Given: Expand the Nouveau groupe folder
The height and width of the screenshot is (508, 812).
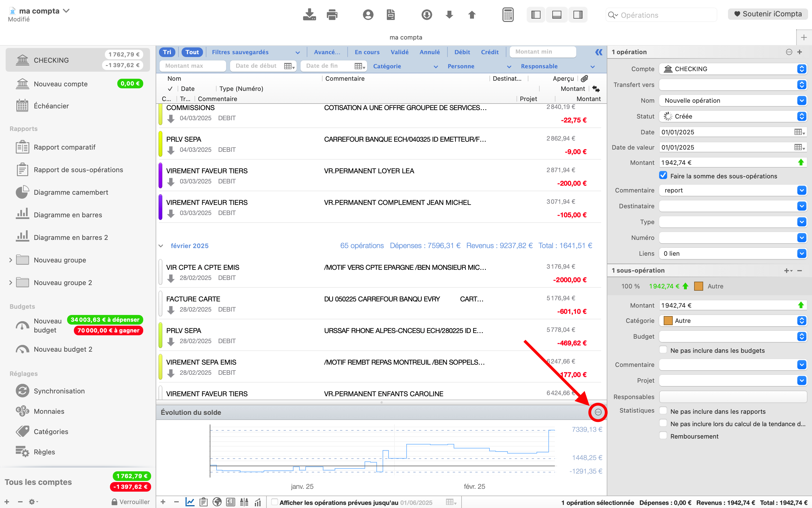Looking at the screenshot, I should click(11, 260).
